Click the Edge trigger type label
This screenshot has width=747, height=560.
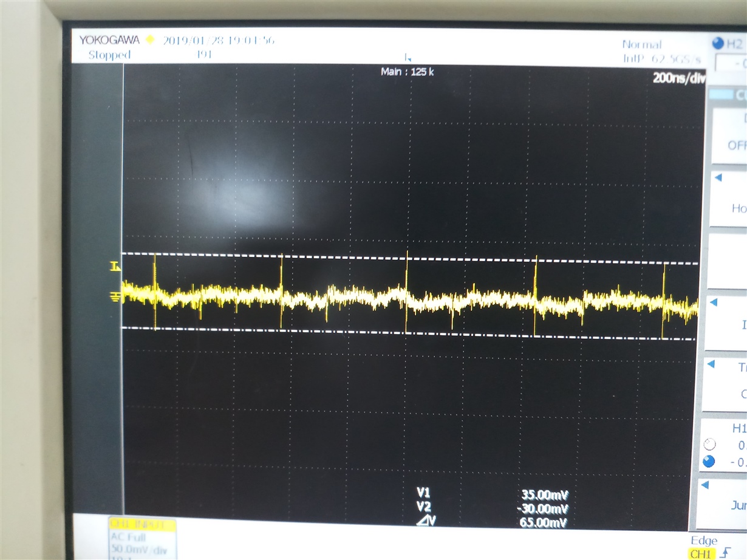704,541
